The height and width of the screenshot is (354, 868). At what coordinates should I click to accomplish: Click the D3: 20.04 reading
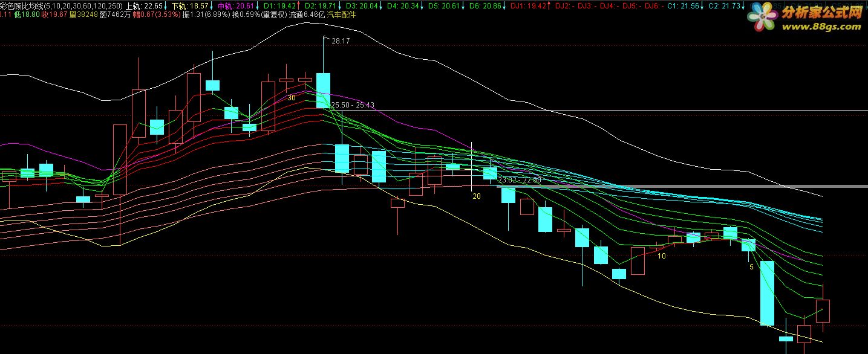click(x=364, y=5)
